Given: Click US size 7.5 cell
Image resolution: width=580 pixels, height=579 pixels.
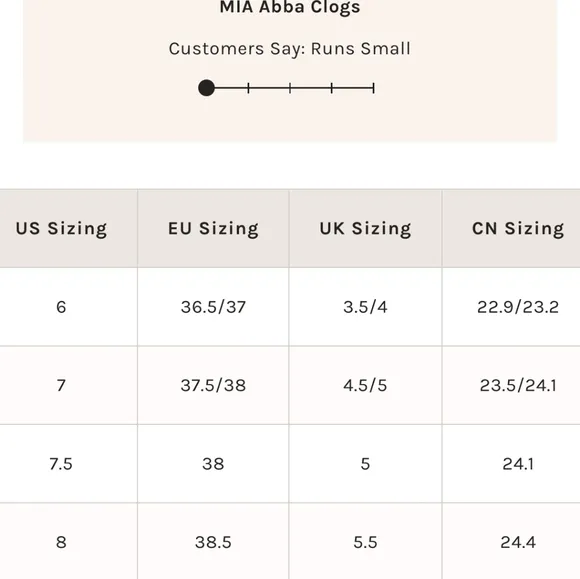Looking at the screenshot, I should pos(61,464).
